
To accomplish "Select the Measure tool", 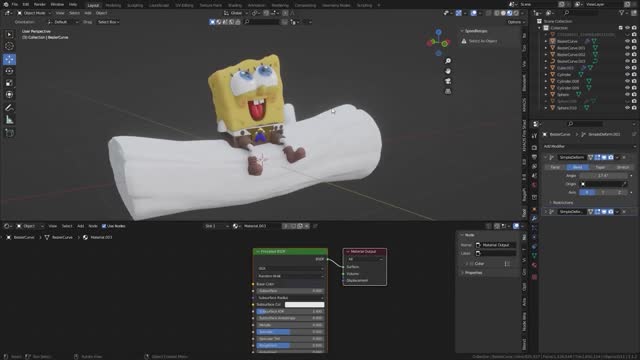I will (x=9, y=120).
